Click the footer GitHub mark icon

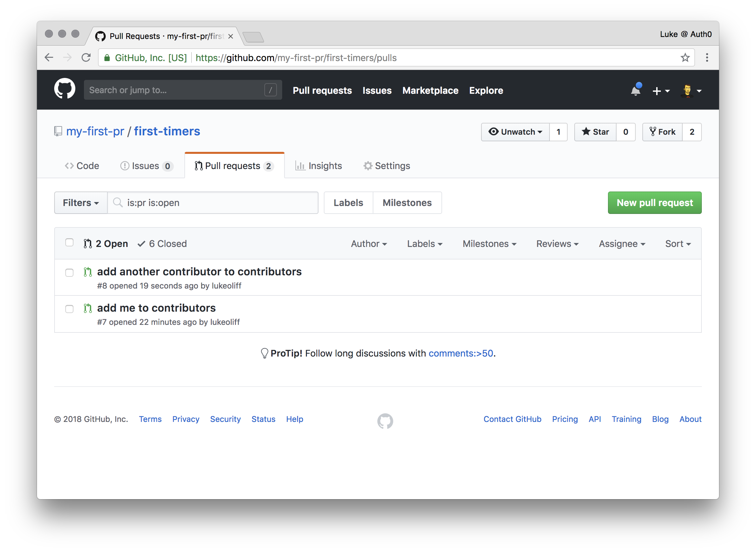[385, 421]
